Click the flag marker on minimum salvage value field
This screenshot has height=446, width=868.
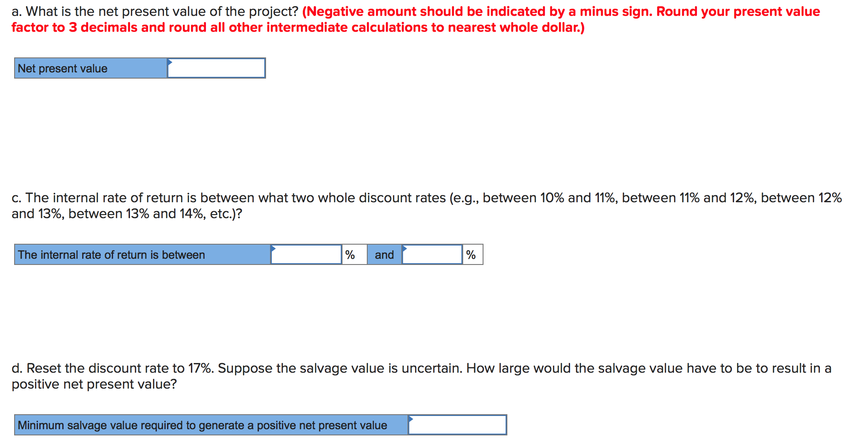click(x=411, y=418)
